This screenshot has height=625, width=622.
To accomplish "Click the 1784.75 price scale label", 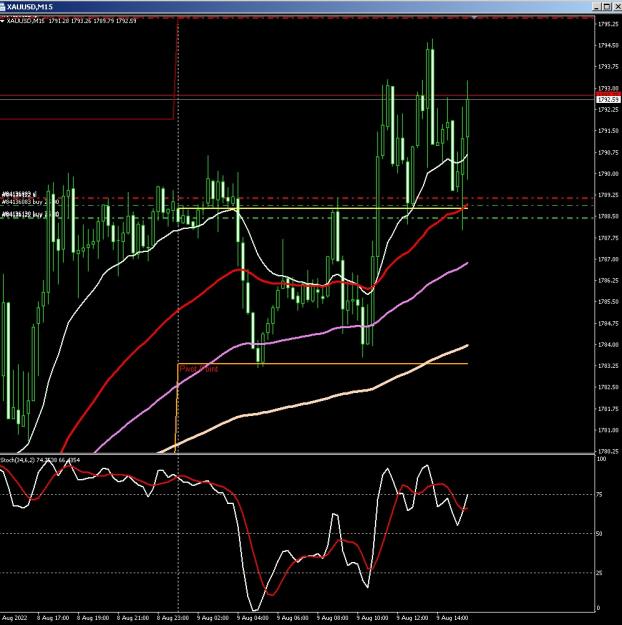I will coord(608,323).
